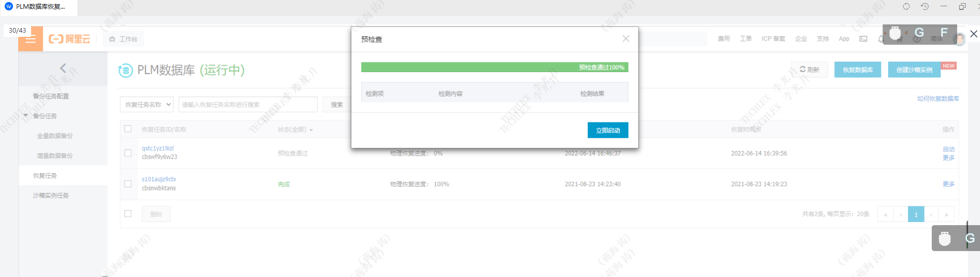Click the 刷新 refresh button
Screen dimensions: 980x277
[x=809, y=70]
